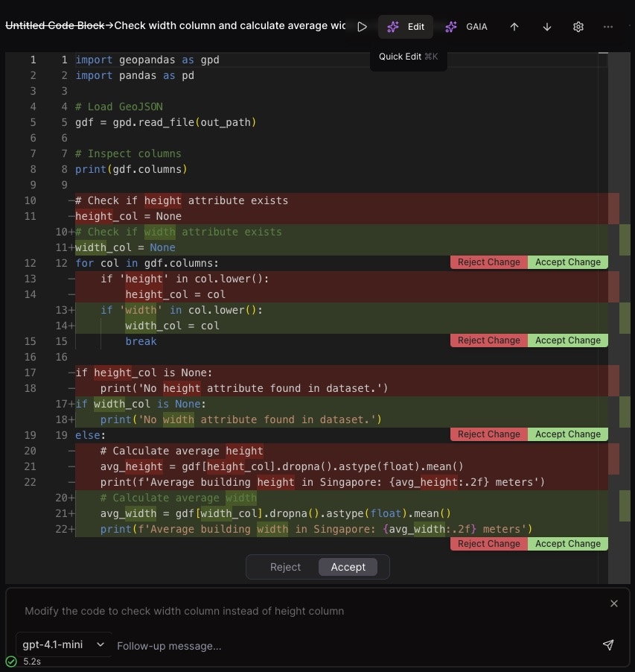Reject change for the width_col = None hunk
The width and height of the screenshot is (635, 672).
[489, 262]
